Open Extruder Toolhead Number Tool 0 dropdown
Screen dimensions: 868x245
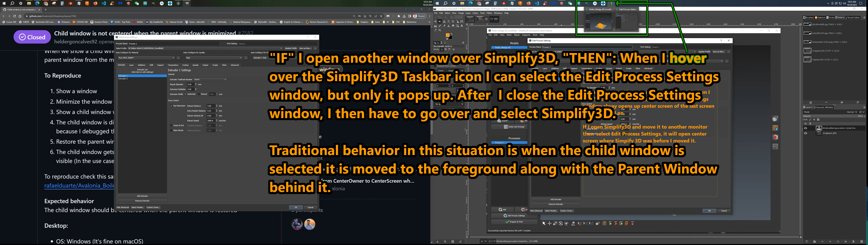(210, 80)
